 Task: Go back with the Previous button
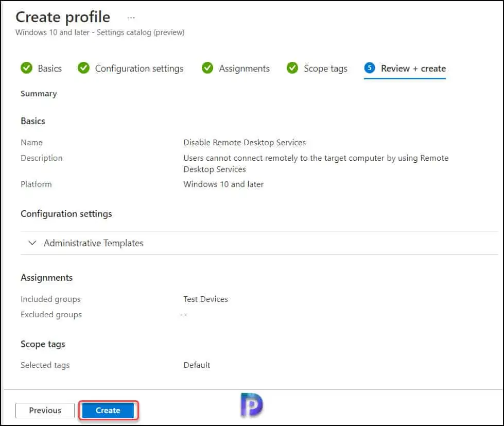tap(45, 410)
